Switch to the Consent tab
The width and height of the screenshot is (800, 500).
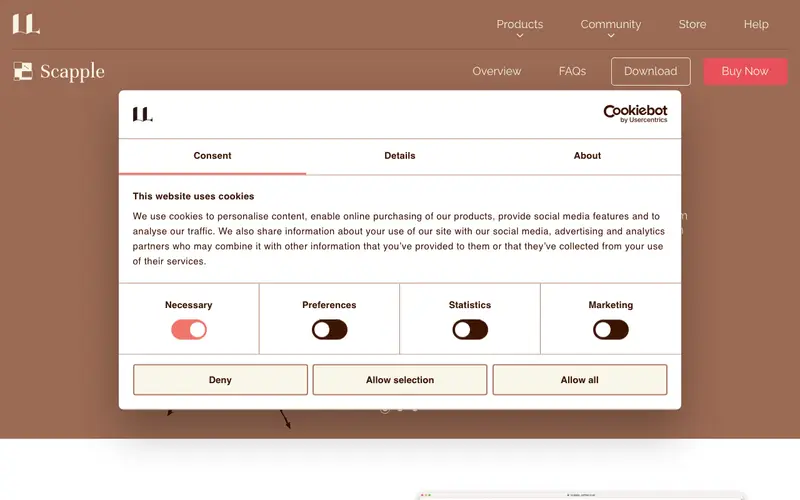point(212,156)
